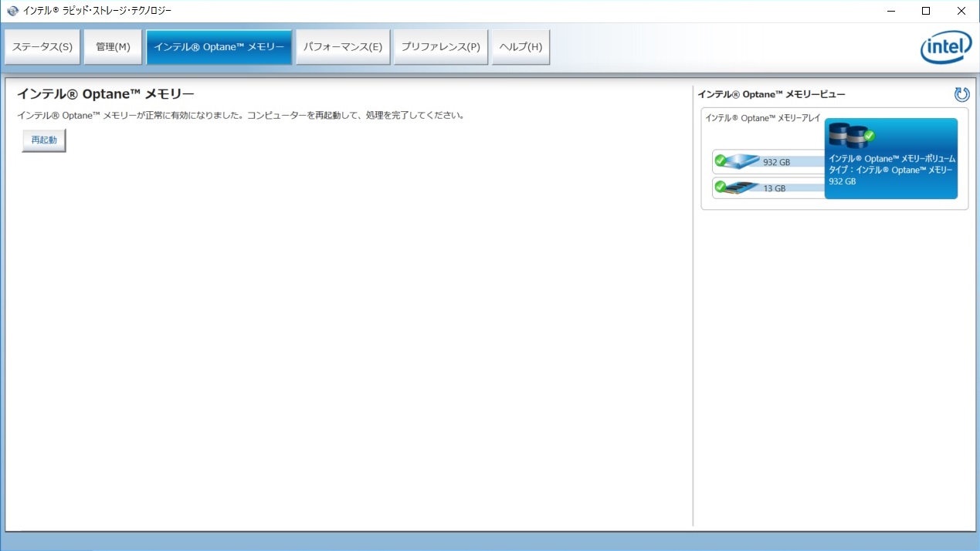Click the タイプ：インテル Optane メモリー text
The height and width of the screenshot is (551, 980).
point(890,170)
